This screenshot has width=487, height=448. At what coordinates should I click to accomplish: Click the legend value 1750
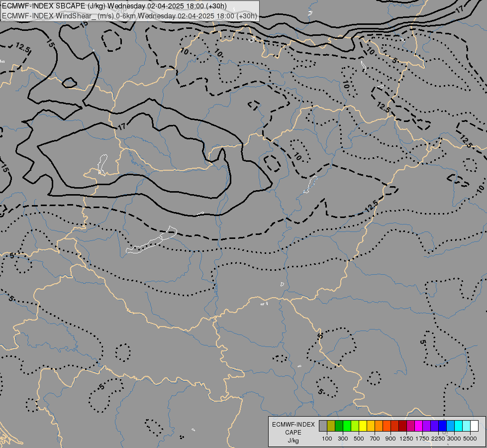(x=422, y=439)
